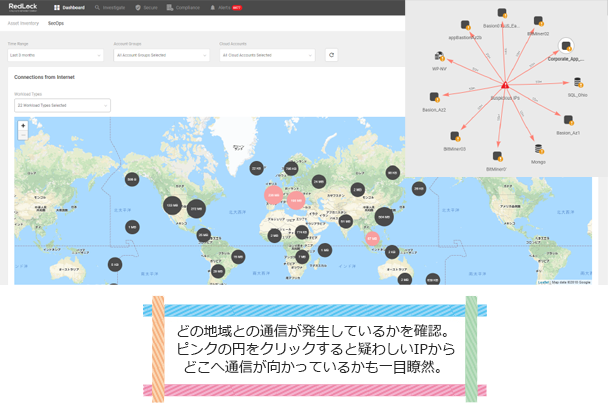Select the appBastion node icon
608x403 pixels.
tap(466, 25)
